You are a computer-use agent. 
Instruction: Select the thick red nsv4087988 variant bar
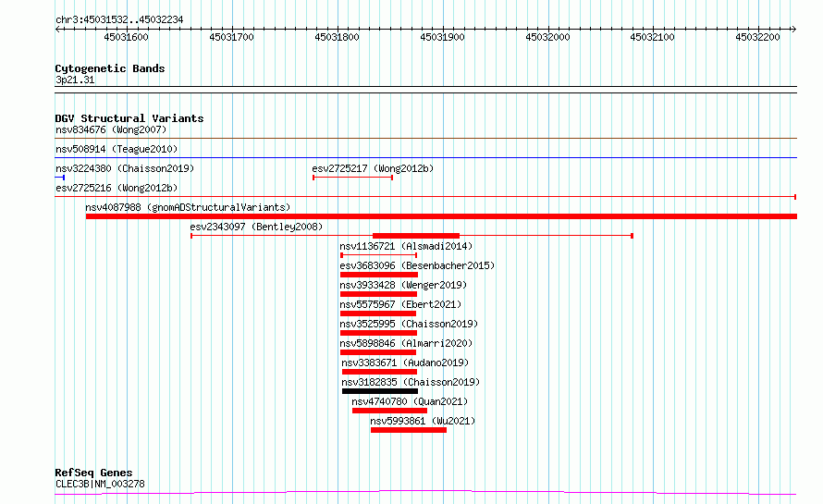click(441, 216)
